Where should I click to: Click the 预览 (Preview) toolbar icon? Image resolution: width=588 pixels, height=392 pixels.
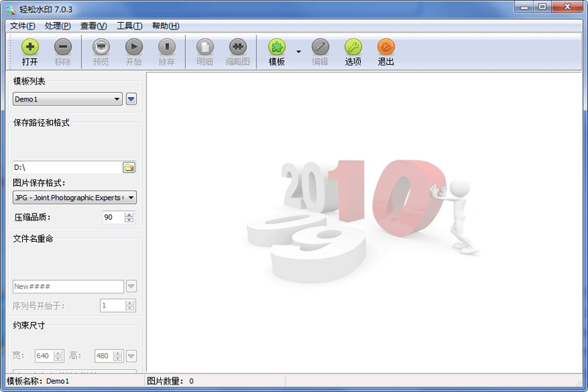[x=101, y=47]
